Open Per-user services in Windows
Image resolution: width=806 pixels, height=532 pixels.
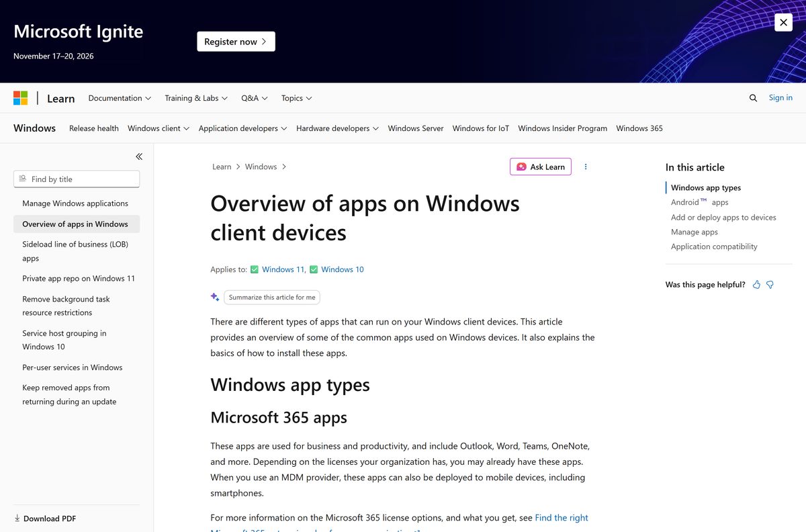click(73, 367)
